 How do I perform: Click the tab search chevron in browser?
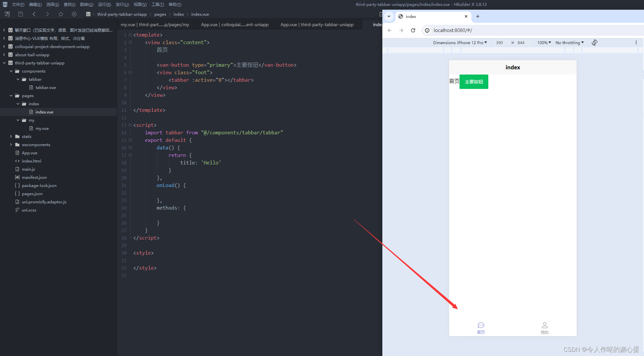coord(389,16)
